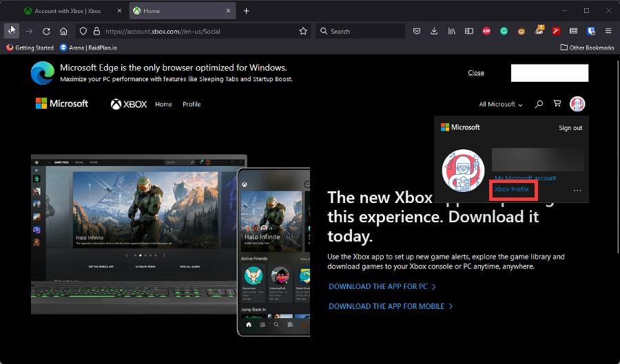620x364 pixels.
Task: Click the mobile Xbox app promo image
Action: point(273,252)
